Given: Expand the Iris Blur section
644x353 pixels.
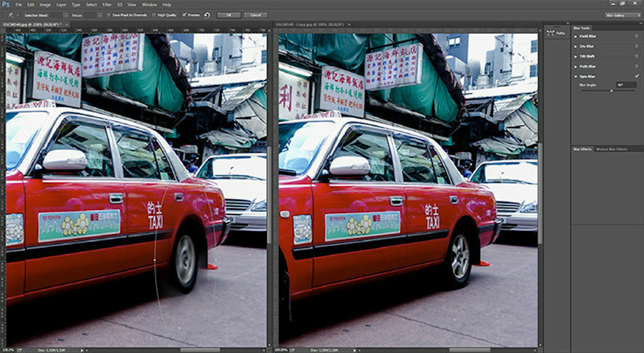Looking at the screenshot, I should [576, 46].
